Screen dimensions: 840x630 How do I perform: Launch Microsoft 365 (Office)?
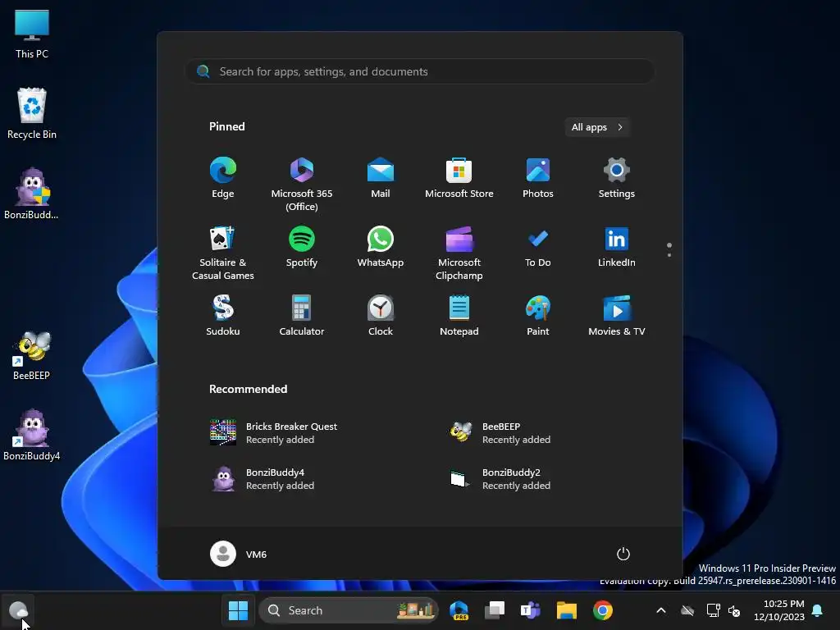tap(302, 184)
